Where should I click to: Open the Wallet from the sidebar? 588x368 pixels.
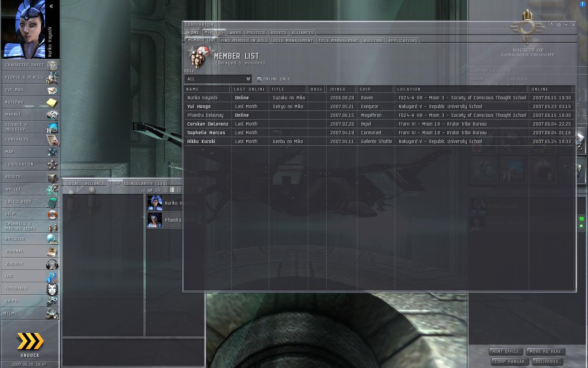point(30,189)
